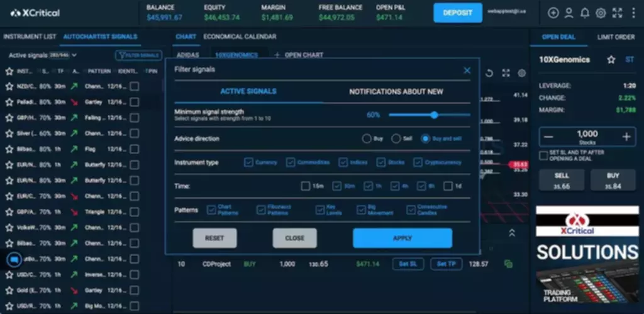
Task: Click the fullscreen icon in top header
Action: coord(616,13)
